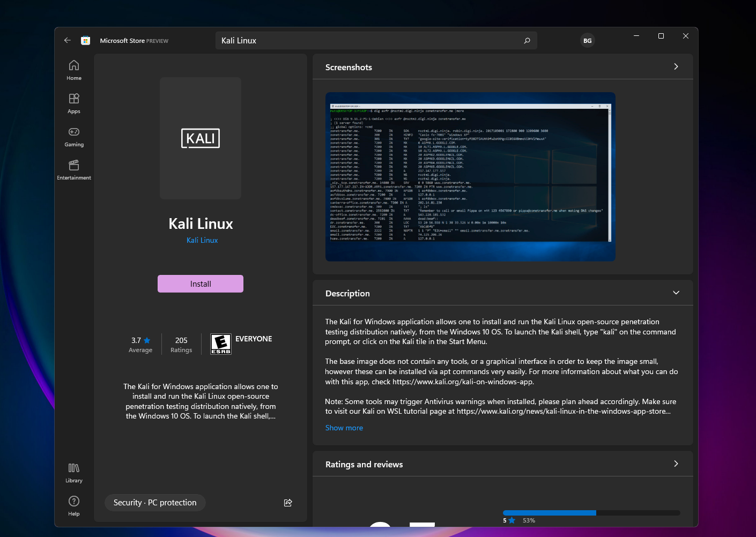Image resolution: width=756 pixels, height=537 pixels.
Task: Open Gaming in the sidebar
Action: tap(74, 137)
